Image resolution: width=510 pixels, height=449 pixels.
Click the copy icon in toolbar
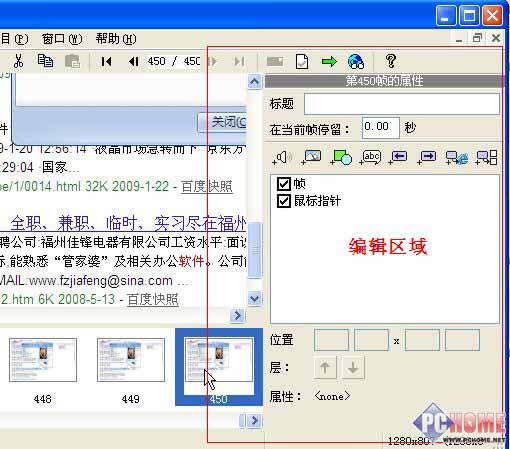(45, 61)
